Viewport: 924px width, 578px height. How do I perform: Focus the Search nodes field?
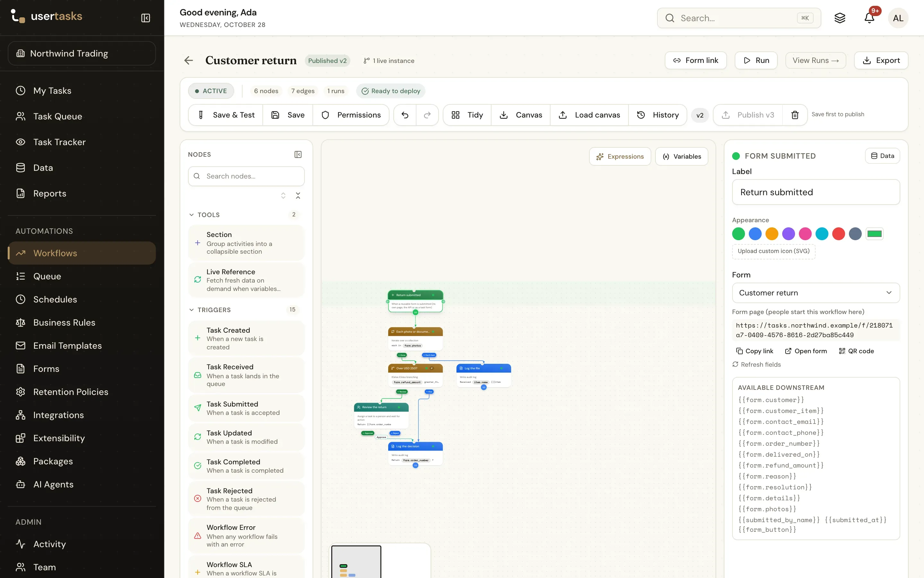246,176
